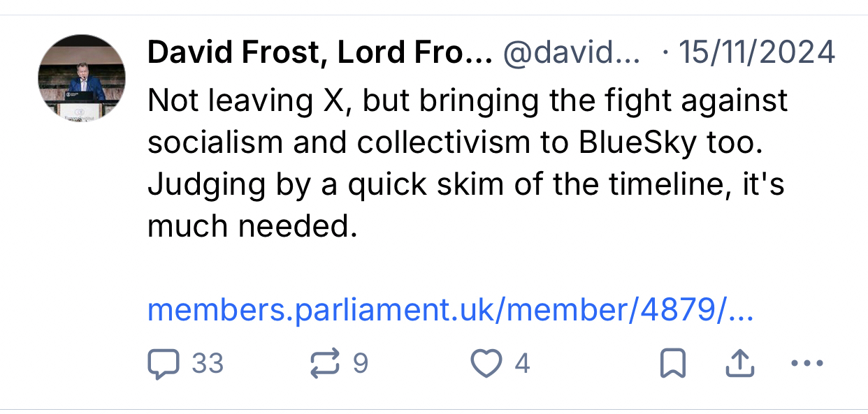The height and width of the screenshot is (414, 868).
Task: Click the like count 4
Action: tap(522, 364)
